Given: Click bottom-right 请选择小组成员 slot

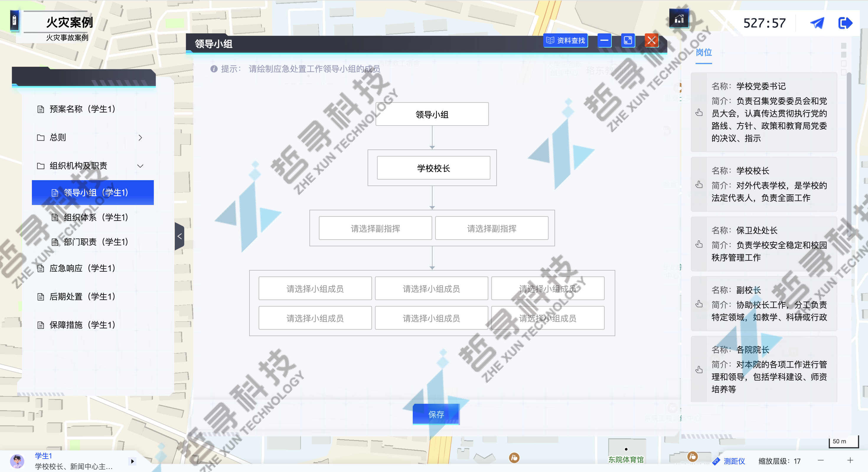Looking at the screenshot, I should (548, 318).
